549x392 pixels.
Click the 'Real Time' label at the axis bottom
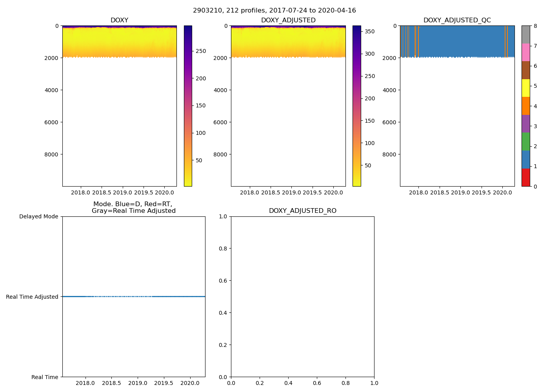coord(45,377)
